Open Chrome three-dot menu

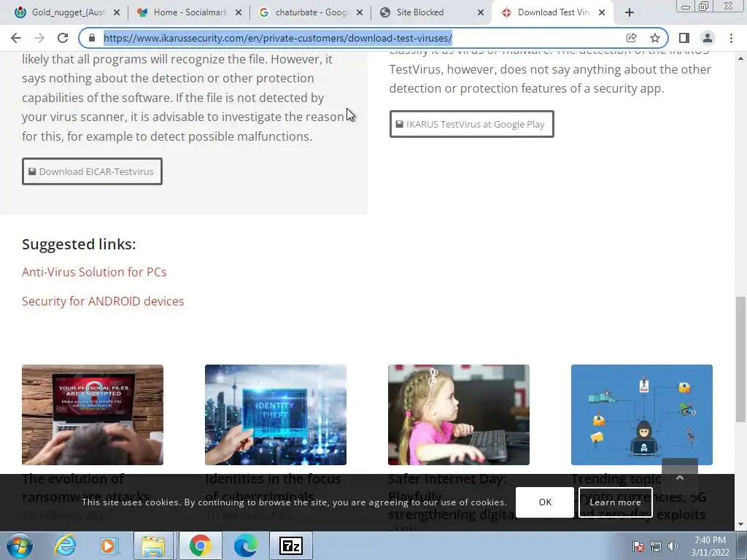pos(731,38)
